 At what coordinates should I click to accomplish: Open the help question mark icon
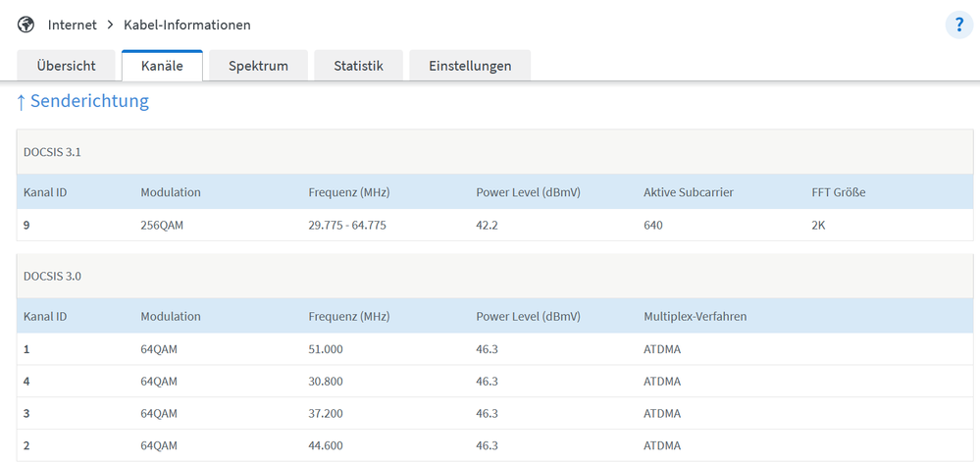pyautogui.click(x=958, y=26)
